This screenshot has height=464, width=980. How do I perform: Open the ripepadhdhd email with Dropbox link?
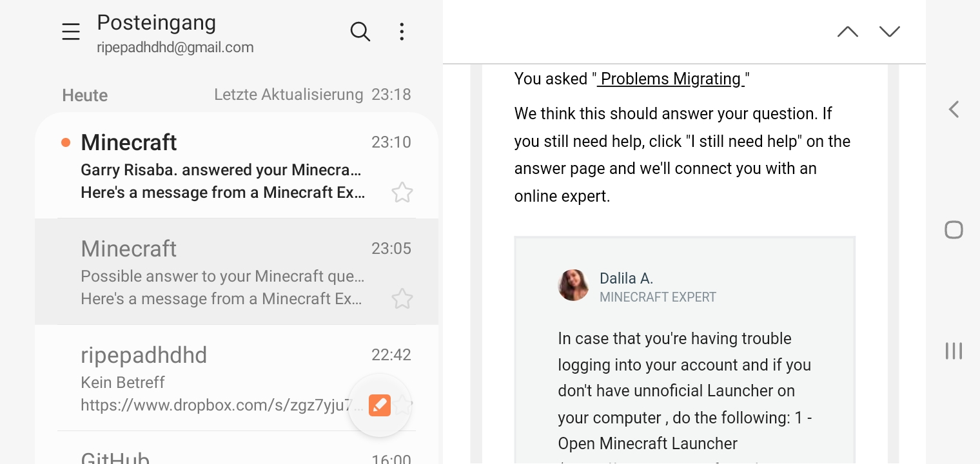pyautogui.click(x=237, y=378)
